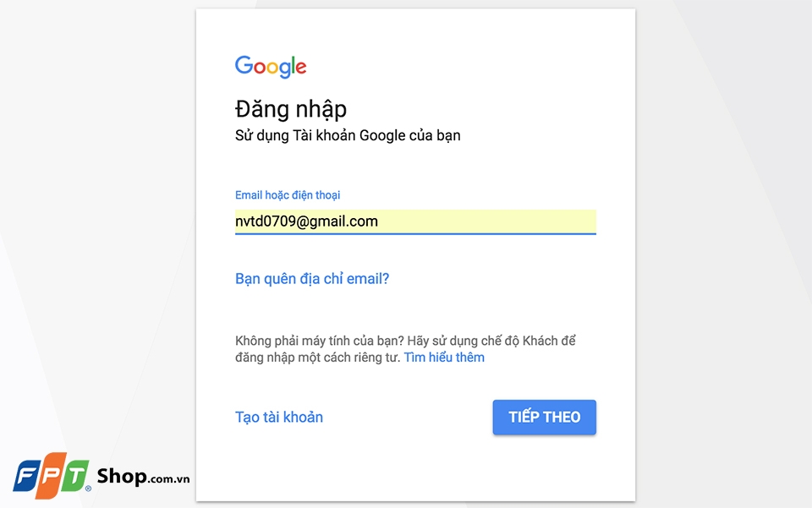Click the green letter l in Google logo
The width and height of the screenshot is (812, 508).
tap(293, 66)
